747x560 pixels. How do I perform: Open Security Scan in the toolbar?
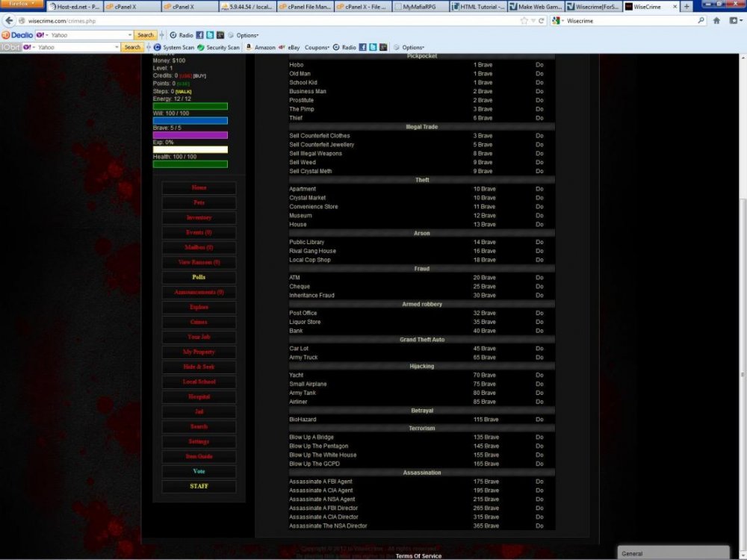point(223,47)
